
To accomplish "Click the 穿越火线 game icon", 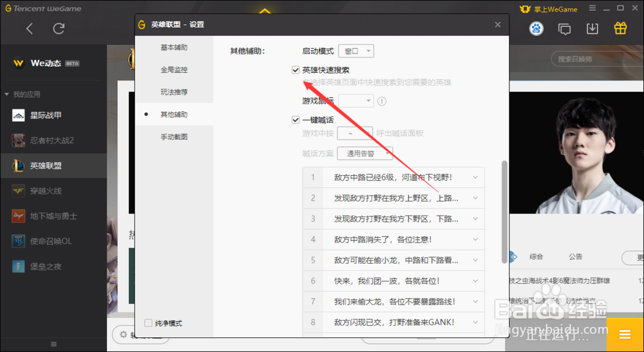I will click(x=19, y=190).
